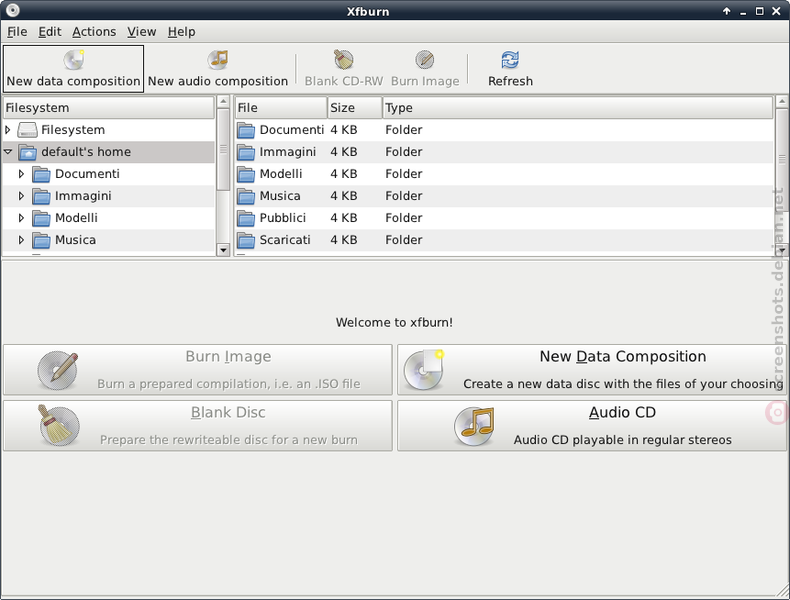The height and width of the screenshot is (600, 790).
Task: Select 'Musica' label in tree
Action: (x=76, y=240)
